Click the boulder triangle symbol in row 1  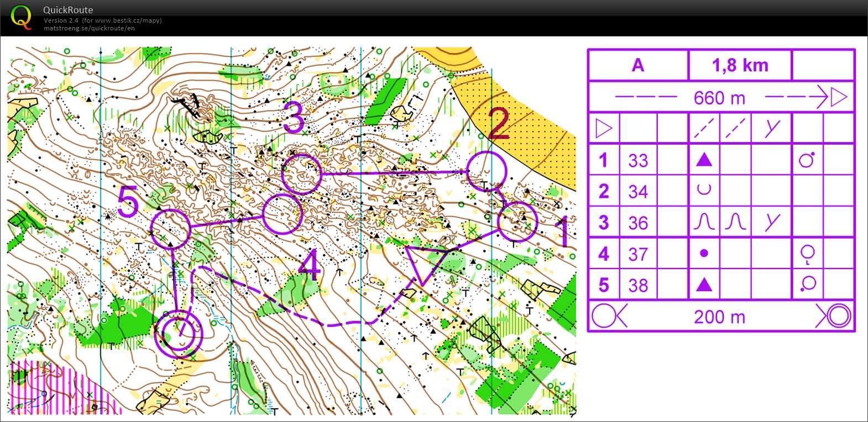tap(704, 160)
